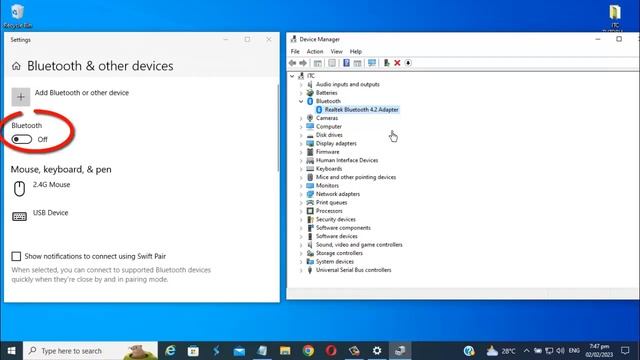Select the Storage controllers entry
Screen dimensions: 640x360
[339, 253]
